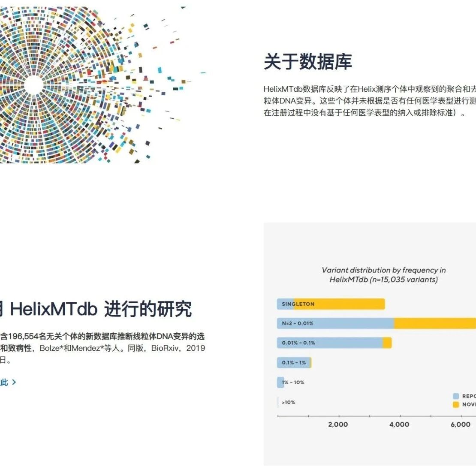This screenshot has height=476, width=476.
Task: Click the bold paper title mentioning 196,554名
Action: coord(102,337)
